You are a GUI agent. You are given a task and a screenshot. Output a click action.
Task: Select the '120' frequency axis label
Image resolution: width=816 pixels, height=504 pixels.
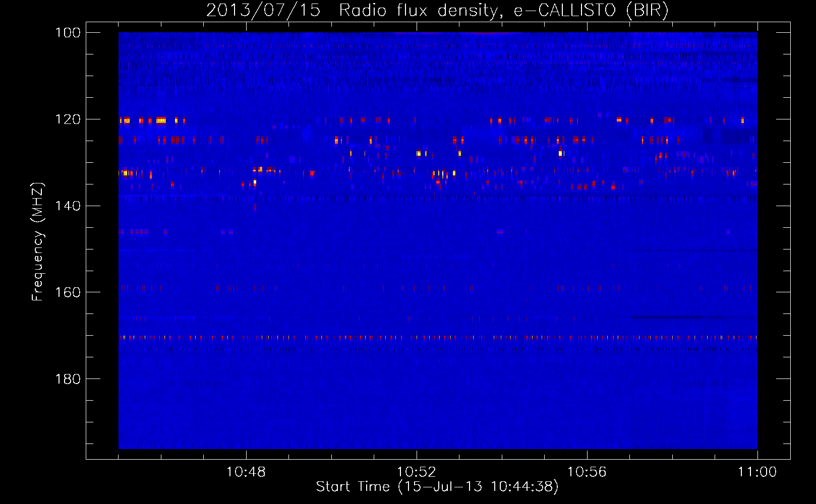[67, 119]
